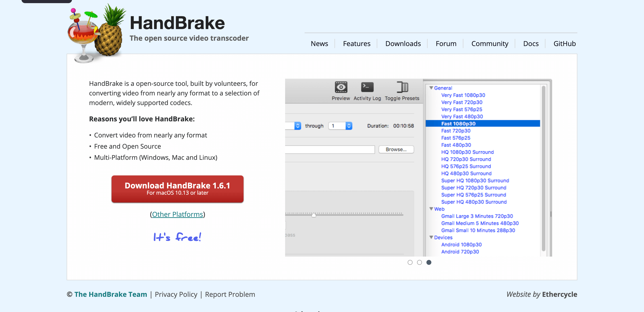Click The HandBrake Team link
The image size is (644, 312).
pyautogui.click(x=110, y=294)
